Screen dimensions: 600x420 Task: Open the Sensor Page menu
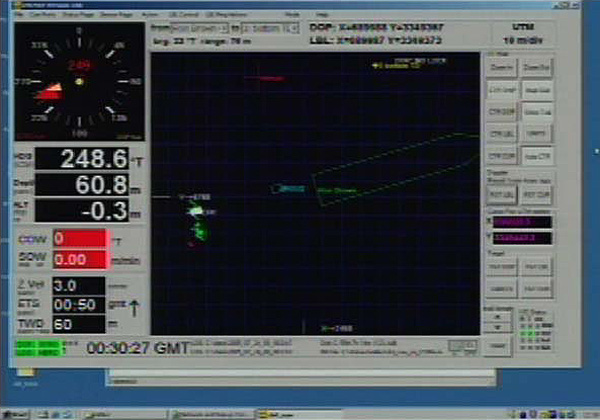click(x=116, y=15)
